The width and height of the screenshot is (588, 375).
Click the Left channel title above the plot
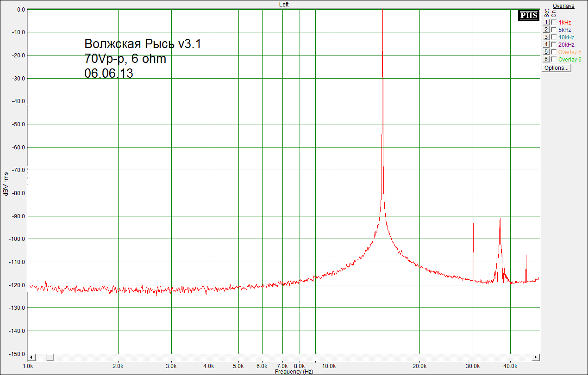pos(284,4)
